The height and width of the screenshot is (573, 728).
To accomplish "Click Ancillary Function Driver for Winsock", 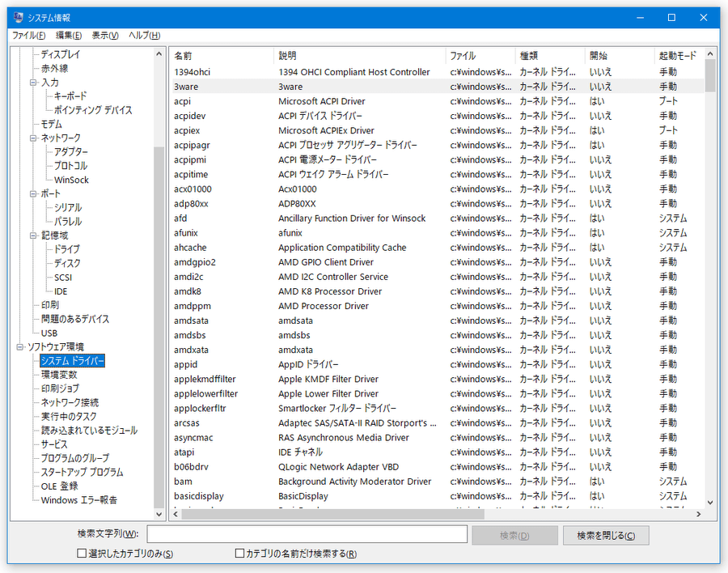I will pos(352,219).
